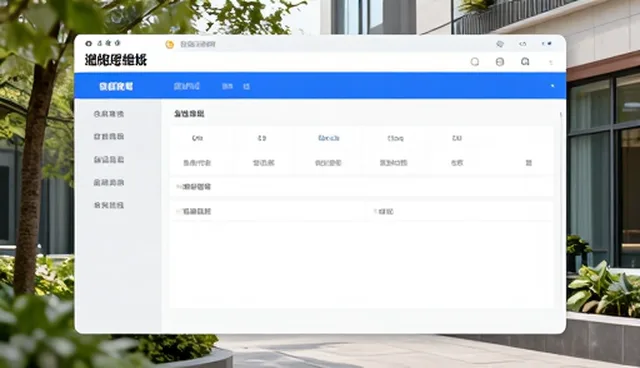Image resolution: width=640 pixels, height=368 pixels.
Task: Click the middle round icon with horizontal line
Action: (x=500, y=62)
